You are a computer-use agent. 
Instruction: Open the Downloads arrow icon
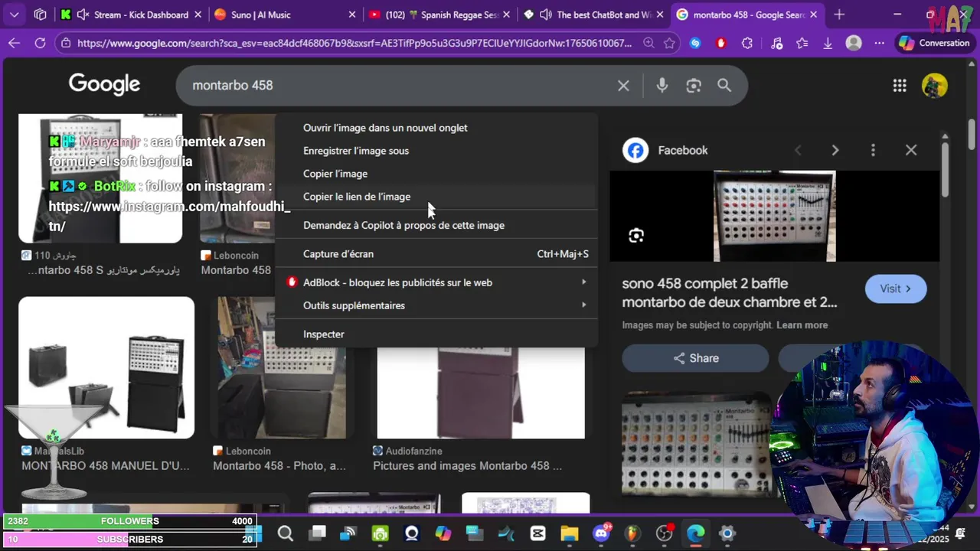coord(828,44)
